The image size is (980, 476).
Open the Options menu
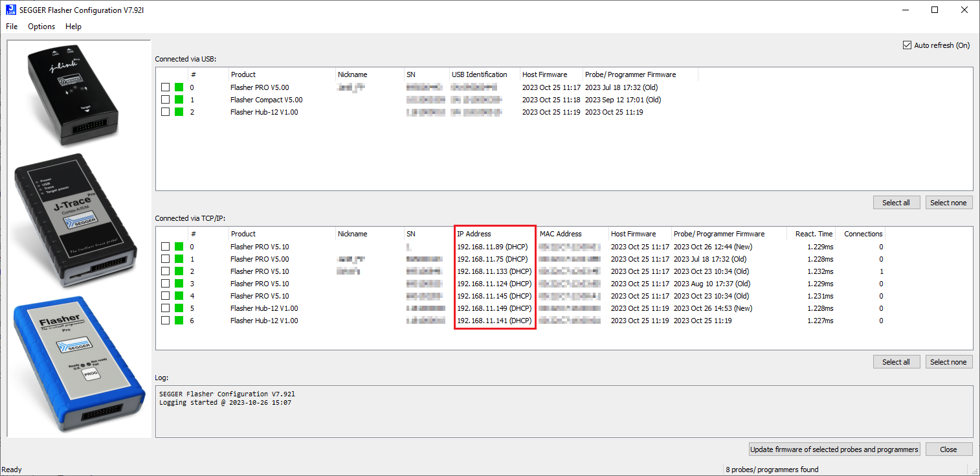pyautogui.click(x=41, y=27)
